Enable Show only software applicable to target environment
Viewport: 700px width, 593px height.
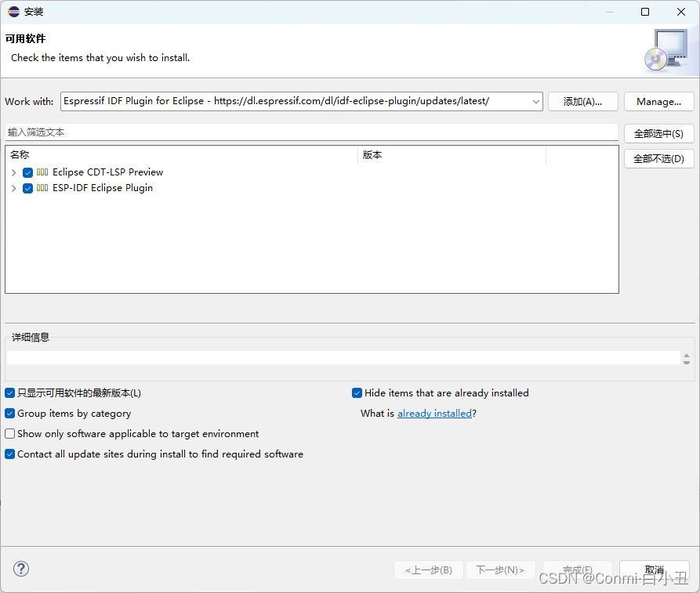9,433
